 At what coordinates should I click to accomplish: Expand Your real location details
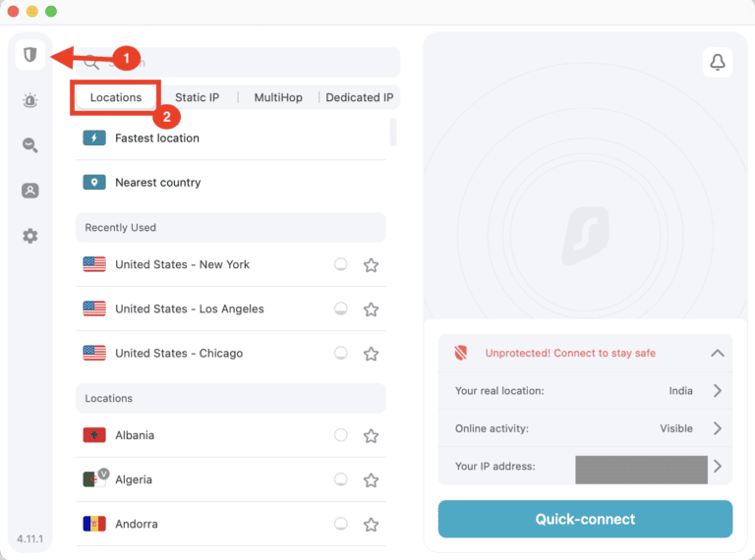(x=718, y=391)
